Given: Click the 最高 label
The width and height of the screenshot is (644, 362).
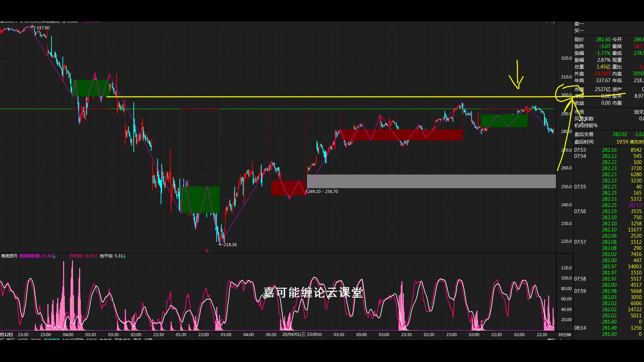Looking at the screenshot, I should 617,46.
